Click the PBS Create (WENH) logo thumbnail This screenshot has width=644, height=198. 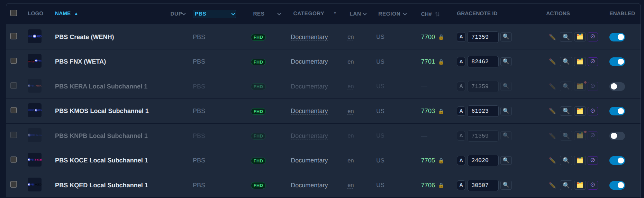pos(35,36)
